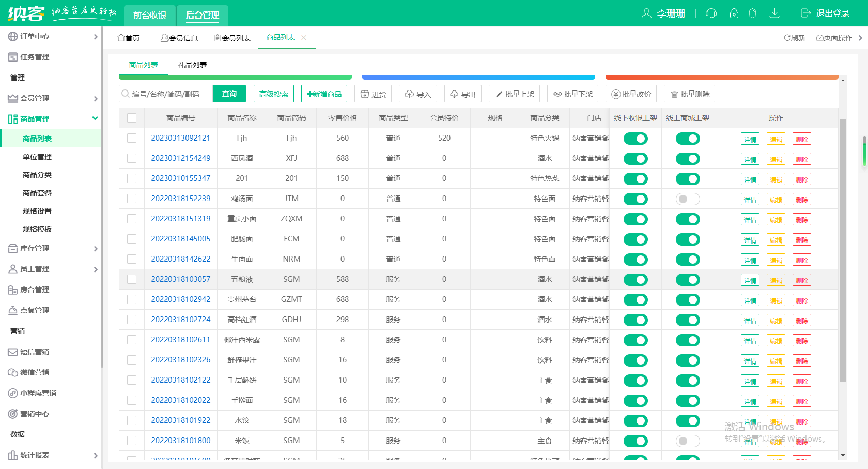Click the 刷新 refresh icon
This screenshot has width=868, height=469.
point(787,38)
